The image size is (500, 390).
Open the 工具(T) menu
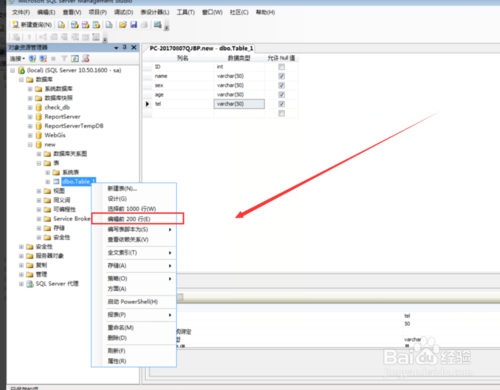(x=186, y=12)
